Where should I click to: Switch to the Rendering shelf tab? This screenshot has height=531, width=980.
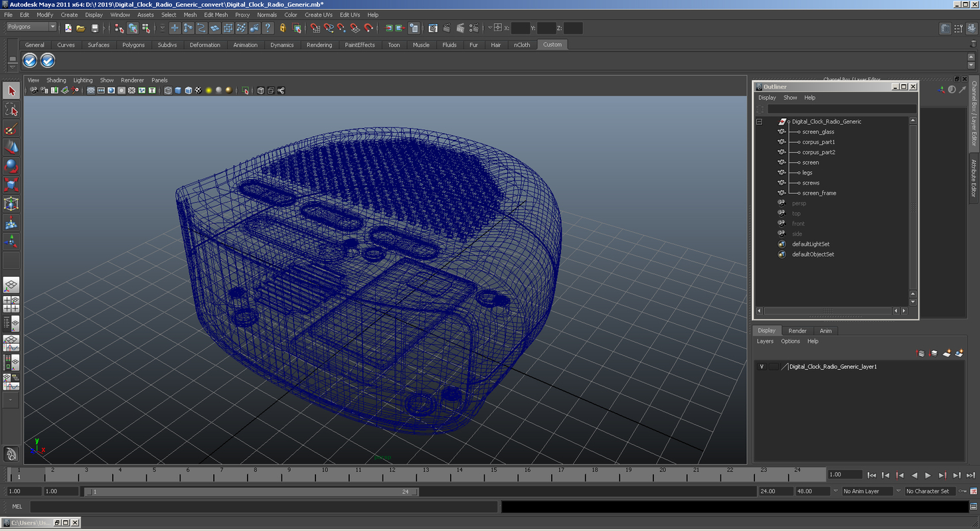tap(319, 45)
